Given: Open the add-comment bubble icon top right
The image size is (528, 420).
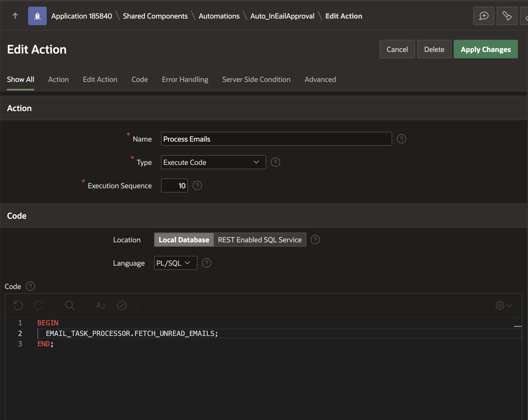Looking at the screenshot, I should [484, 16].
